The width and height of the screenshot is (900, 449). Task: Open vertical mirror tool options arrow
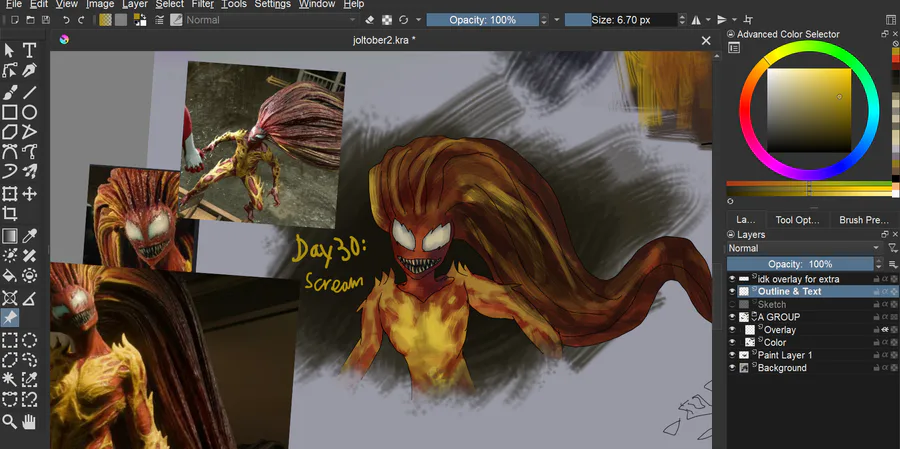coord(734,20)
